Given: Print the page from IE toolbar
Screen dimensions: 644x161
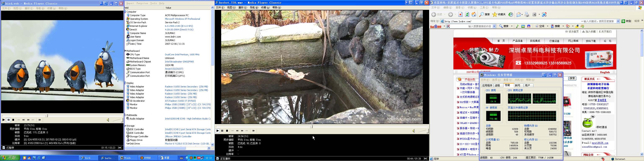Looking at the screenshot, I should pos(527,14).
